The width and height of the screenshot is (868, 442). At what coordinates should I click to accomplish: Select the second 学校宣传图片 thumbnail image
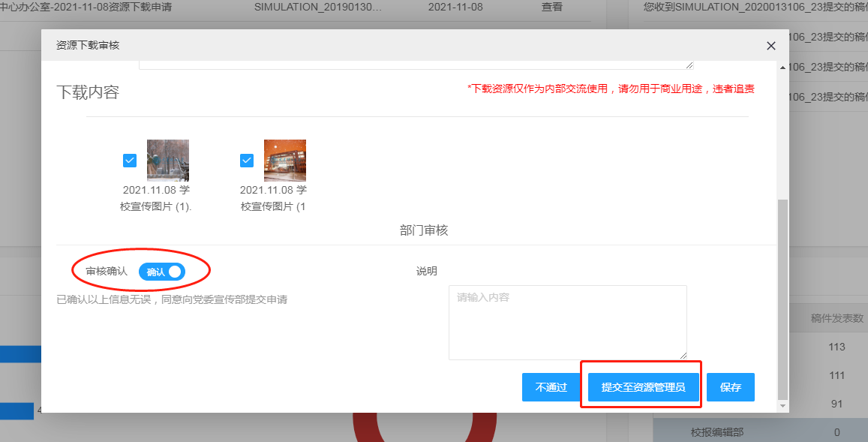(x=285, y=160)
